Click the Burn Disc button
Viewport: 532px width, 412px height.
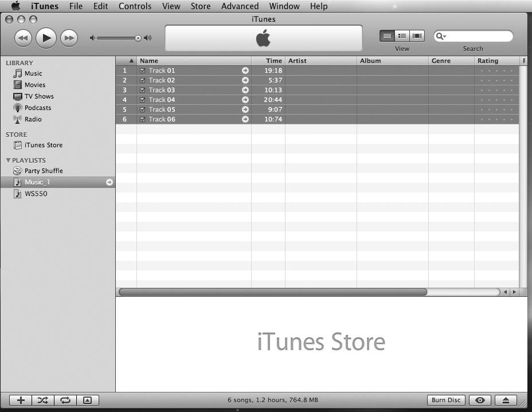446,400
